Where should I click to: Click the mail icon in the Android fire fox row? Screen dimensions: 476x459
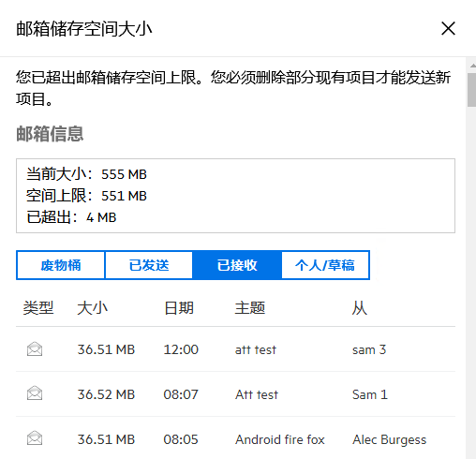[35, 438]
